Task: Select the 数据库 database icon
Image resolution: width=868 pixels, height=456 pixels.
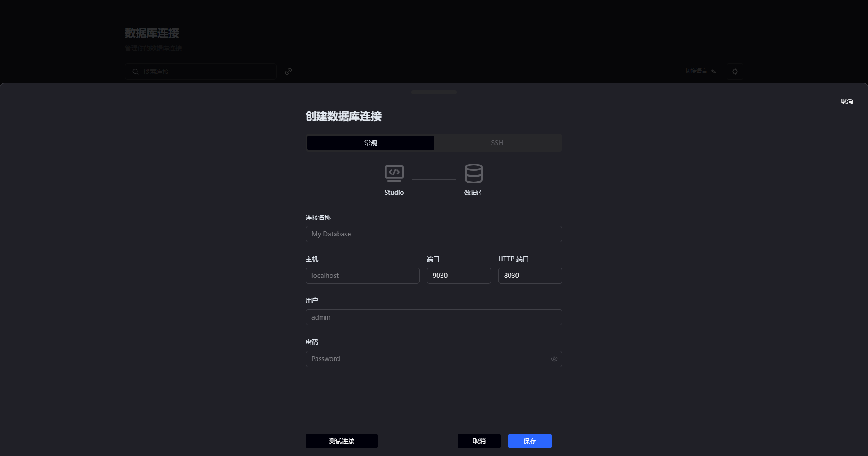Action: (x=473, y=174)
